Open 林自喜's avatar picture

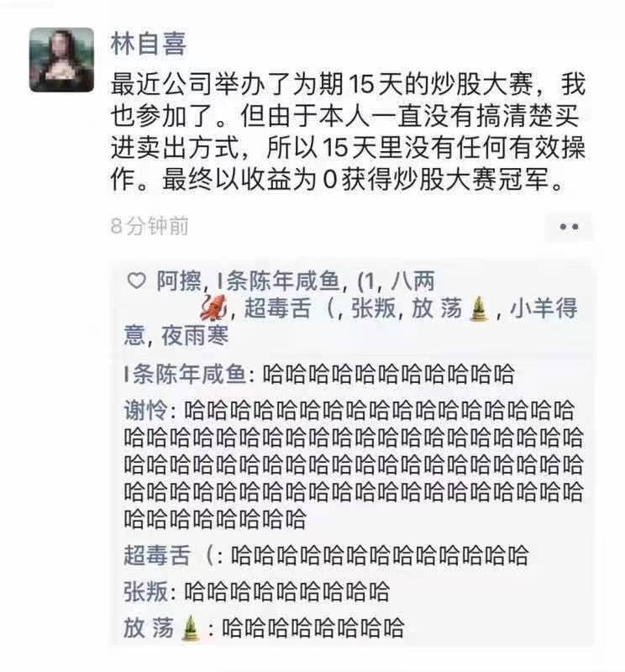pos(61,60)
